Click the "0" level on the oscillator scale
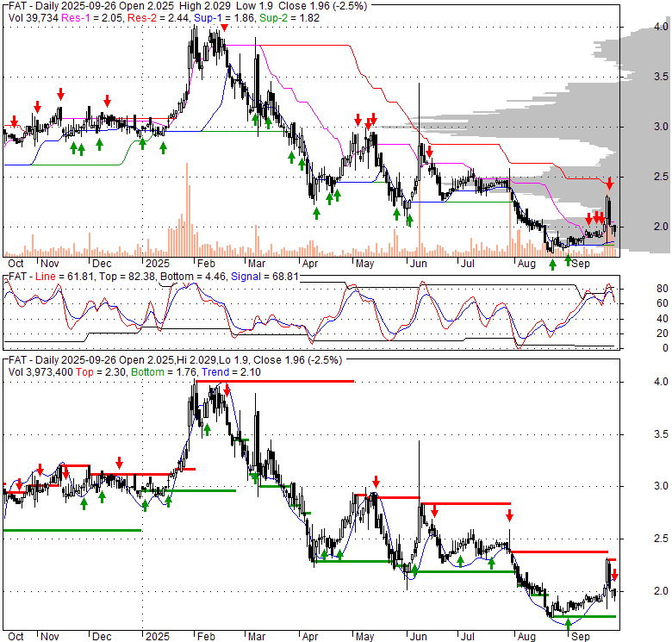The height and width of the screenshot is (642, 672). click(x=665, y=348)
